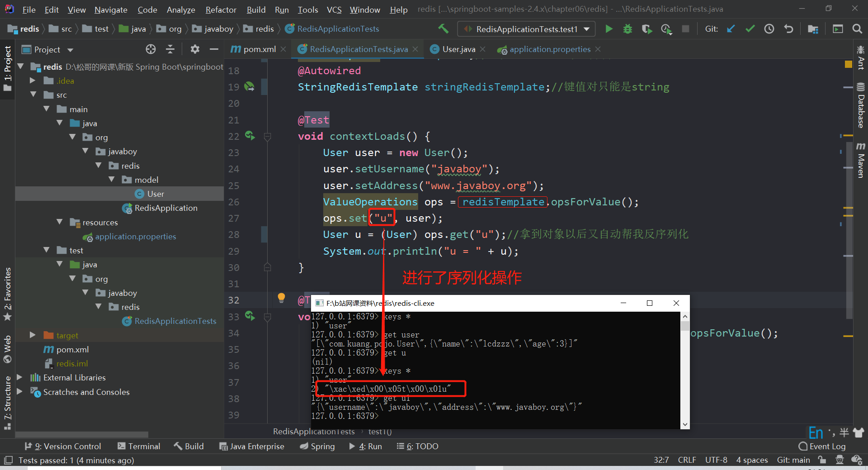Screen dimensions: 868x470
Task: Collapse the src folder
Action: [33, 95]
